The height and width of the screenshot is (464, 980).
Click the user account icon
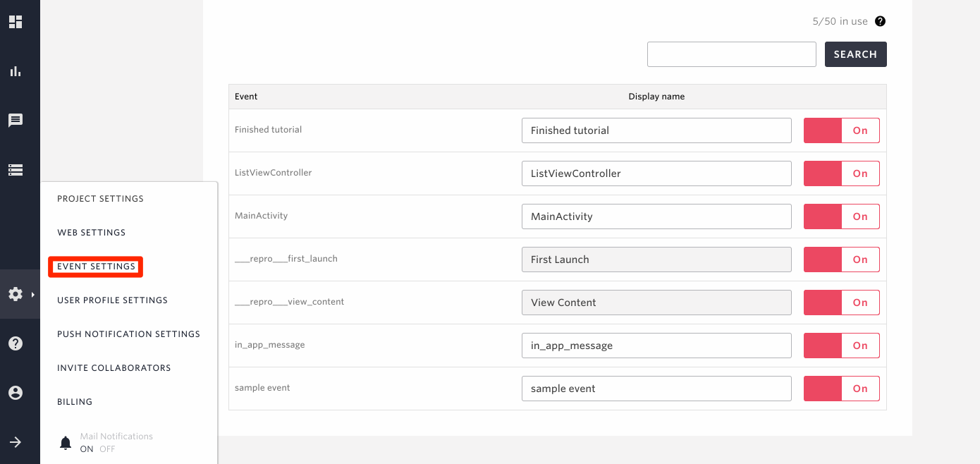[x=16, y=393]
